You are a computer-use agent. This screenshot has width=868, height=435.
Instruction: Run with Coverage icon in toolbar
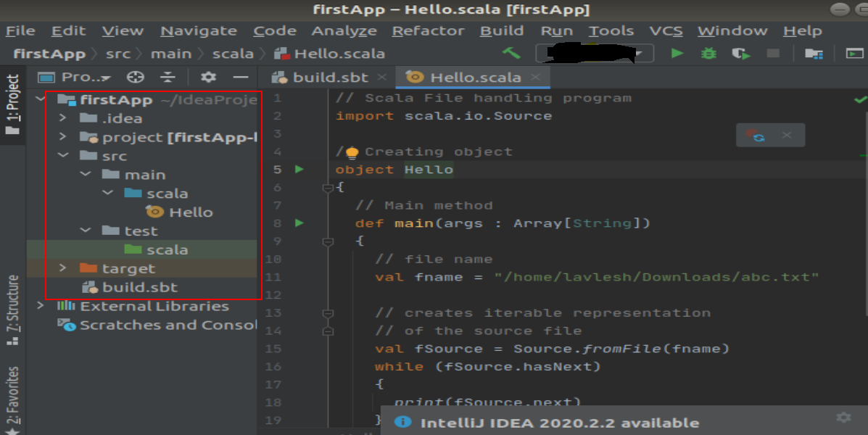point(740,54)
